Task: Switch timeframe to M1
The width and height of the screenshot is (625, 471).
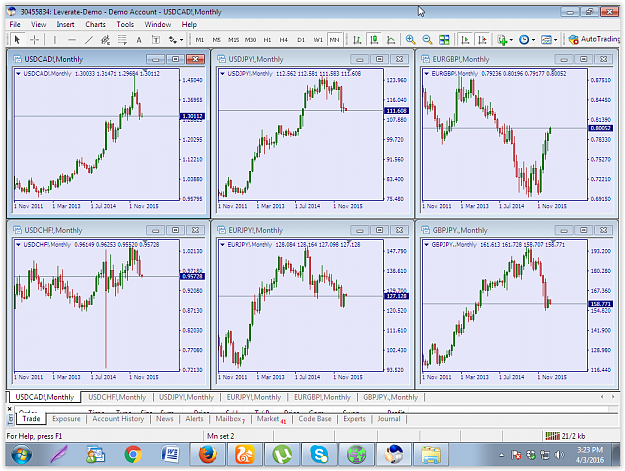Action: click(200, 40)
